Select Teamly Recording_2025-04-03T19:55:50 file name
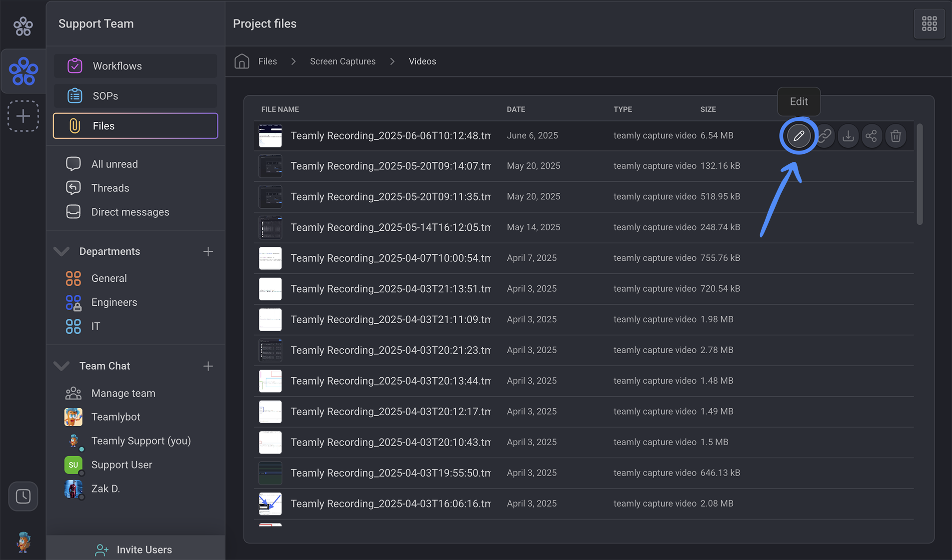This screenshot has width=952, height=560. coord(390,473)
